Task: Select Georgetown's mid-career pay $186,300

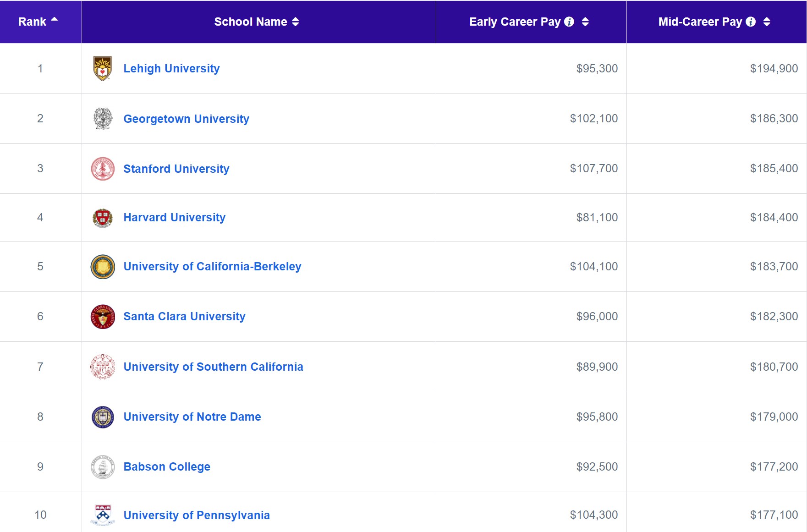Action: (x=774, y=118)
